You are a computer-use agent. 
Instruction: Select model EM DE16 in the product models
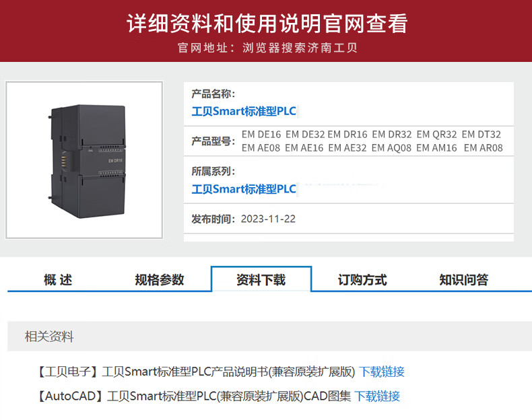pyautogui.click(x=261, y=135)
